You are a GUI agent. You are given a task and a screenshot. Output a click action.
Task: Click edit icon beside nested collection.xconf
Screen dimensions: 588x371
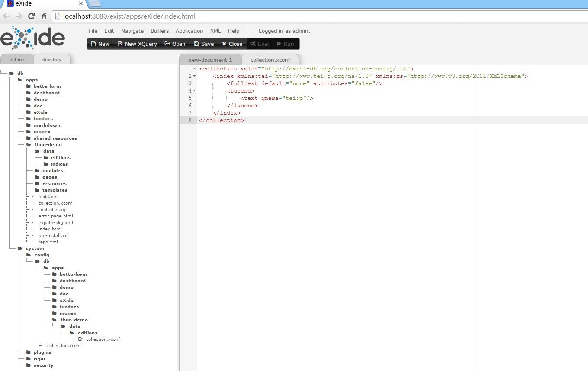tap(80, 339)
